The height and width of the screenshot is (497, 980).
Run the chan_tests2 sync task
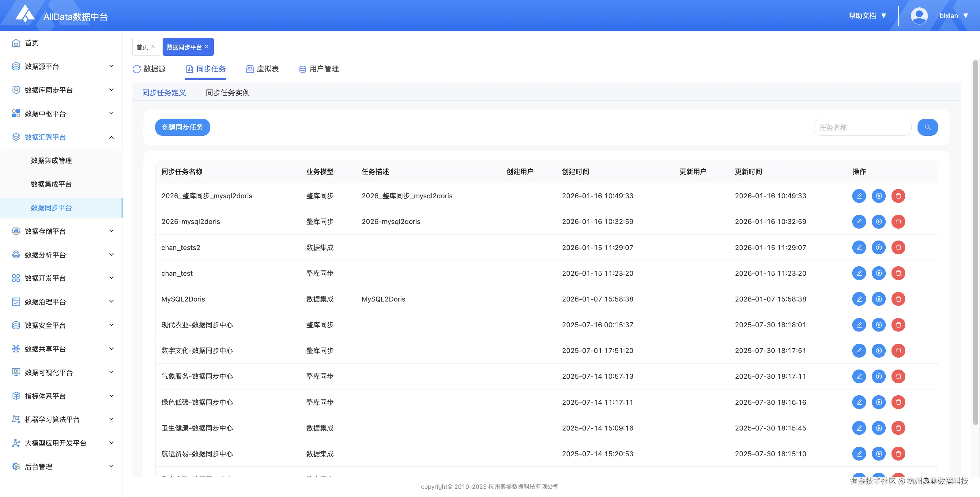pyautogui.click(x=878, y=247)
